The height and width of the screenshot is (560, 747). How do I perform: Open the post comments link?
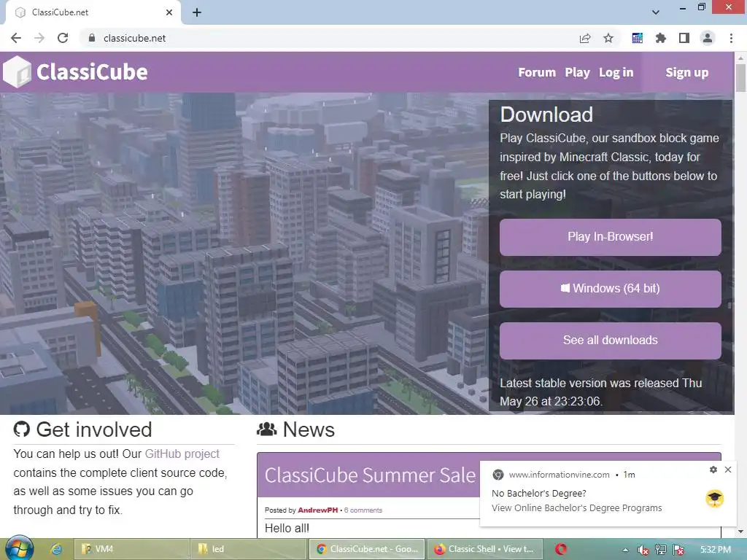point(363,510)
